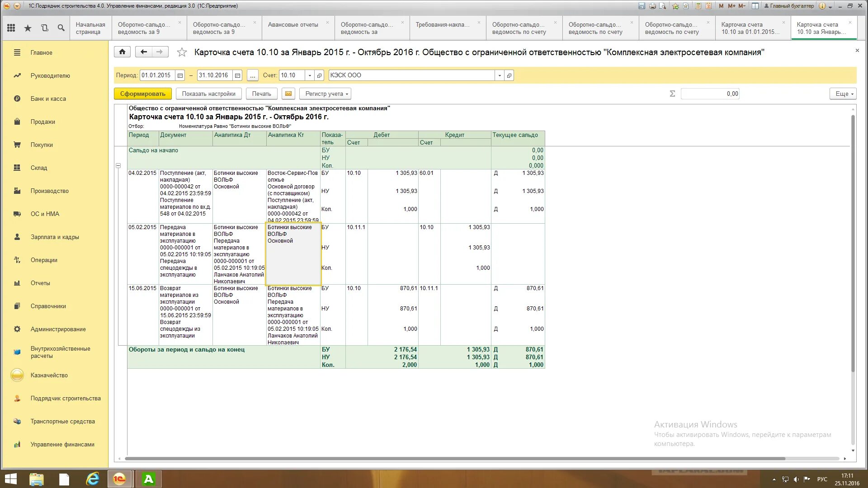The height and width of the screenshot is (488, 868).
Task: Open the info icon in title bar
Action: [822, 6]
